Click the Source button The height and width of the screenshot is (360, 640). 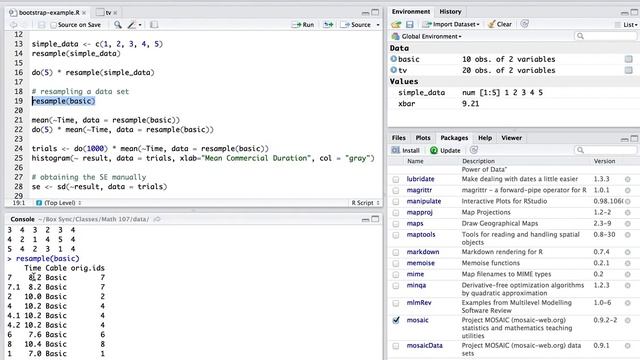356,24
